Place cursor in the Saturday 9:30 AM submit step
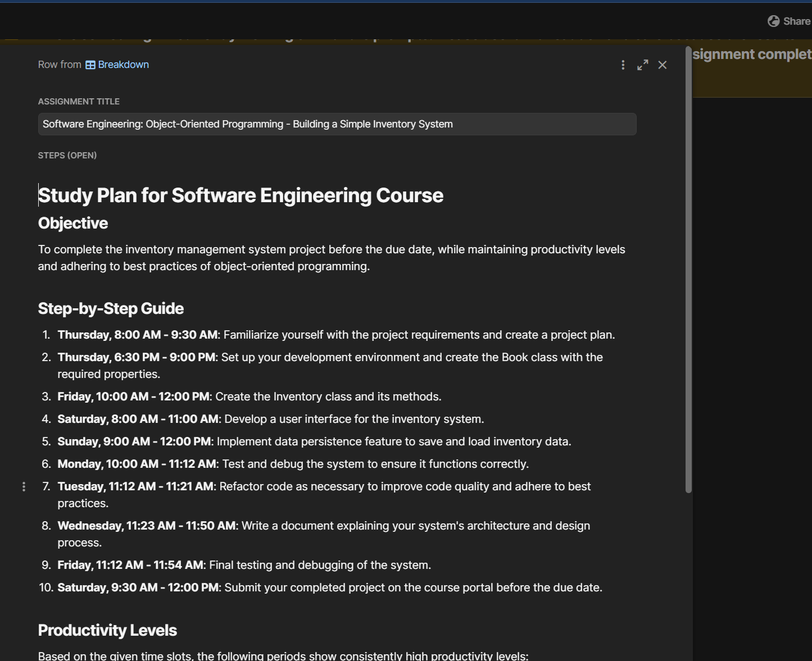Image resolution: width=812 pixels, height=661 pixels. pos(330,588)
